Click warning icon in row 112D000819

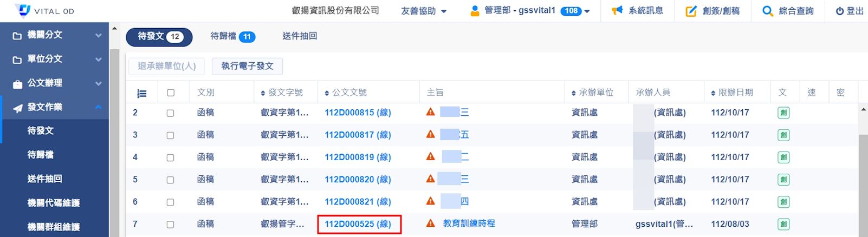[431, 156]
